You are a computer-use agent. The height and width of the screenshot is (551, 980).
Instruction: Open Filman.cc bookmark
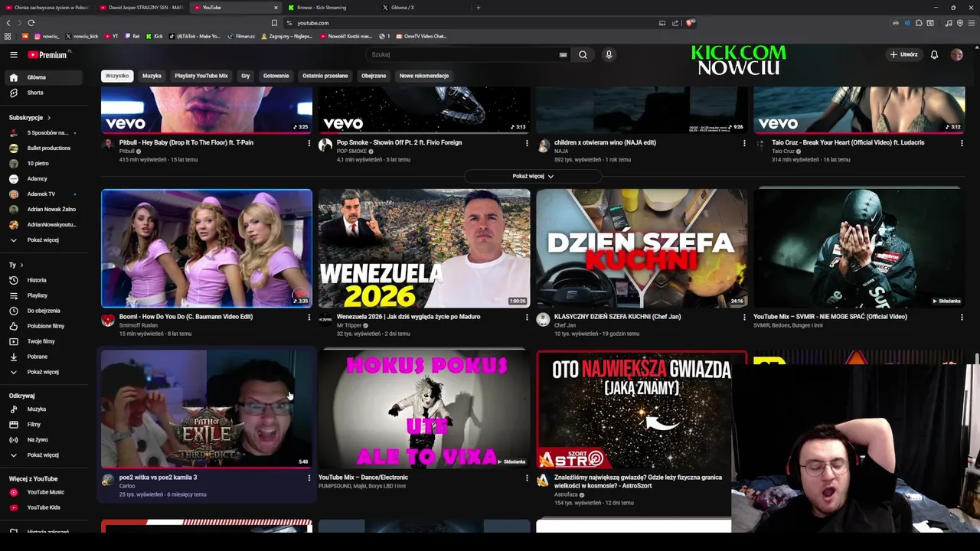pyautogui.click(x=241, y=36)
